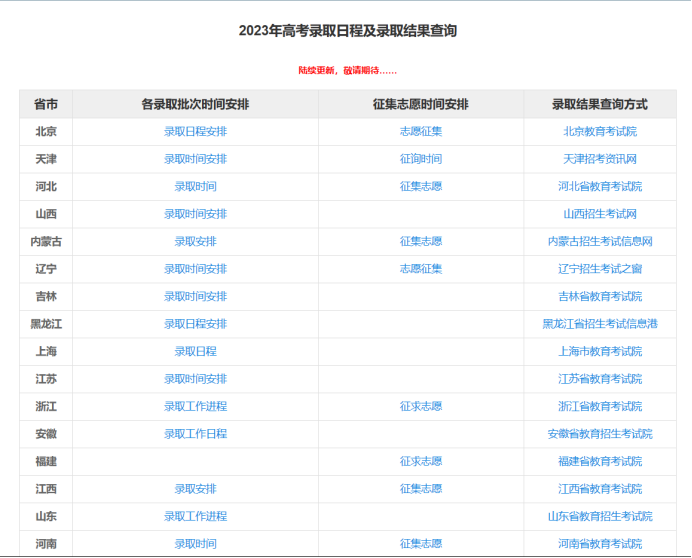Visit 山西招生考试网 link
This screenshot has width=692, height=558.
pyautogui.click(x=600, y=214)
